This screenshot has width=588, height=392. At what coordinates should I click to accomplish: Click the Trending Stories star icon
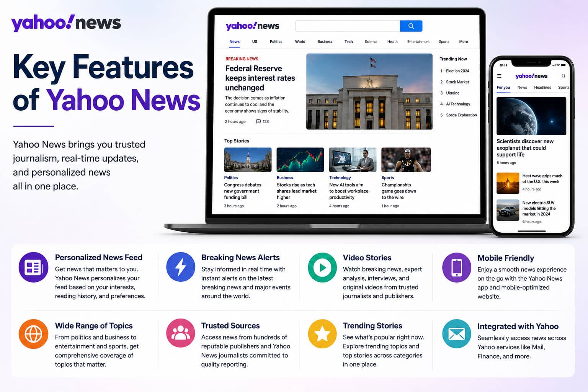tap(322, 334)
